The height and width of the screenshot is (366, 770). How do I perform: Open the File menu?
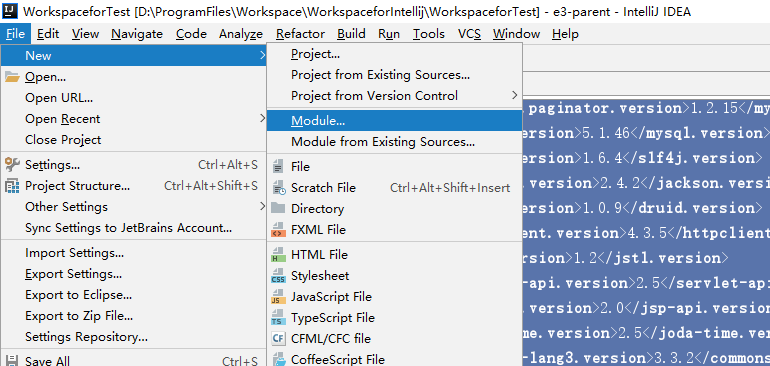point(16,34)
